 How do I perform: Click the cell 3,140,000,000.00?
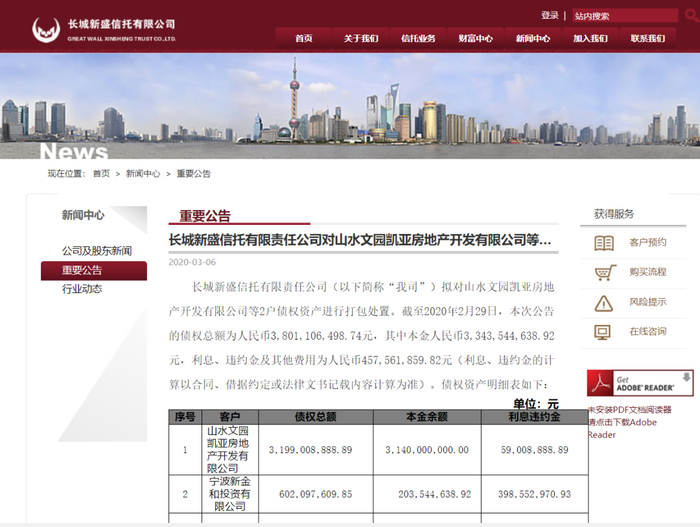tap(427, 450)
